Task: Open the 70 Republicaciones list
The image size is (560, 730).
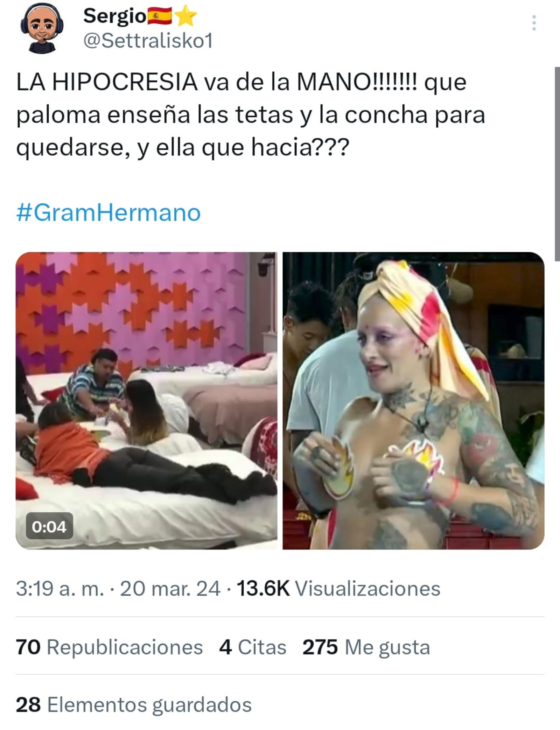Action: [110, 647]
